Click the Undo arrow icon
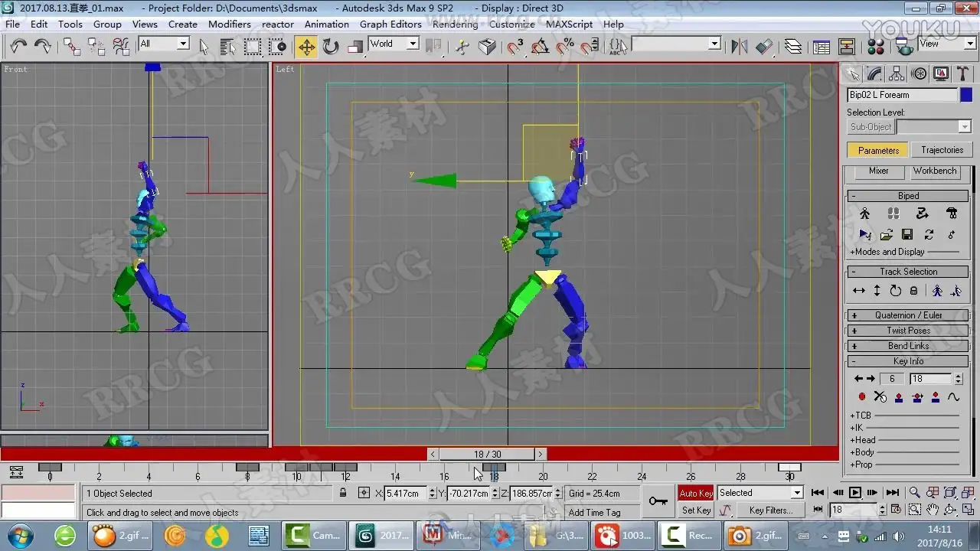The height and width of the screenshot is (551, 980). pos(18,47)
